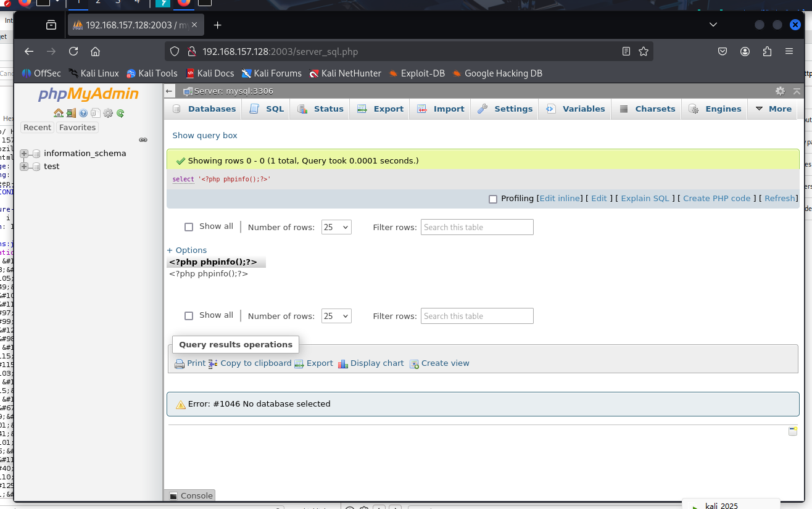Viewport: 812px width, 509px height.
Task: Open Firefox extensions puzzle icon
Action: [x=767, y=51]
